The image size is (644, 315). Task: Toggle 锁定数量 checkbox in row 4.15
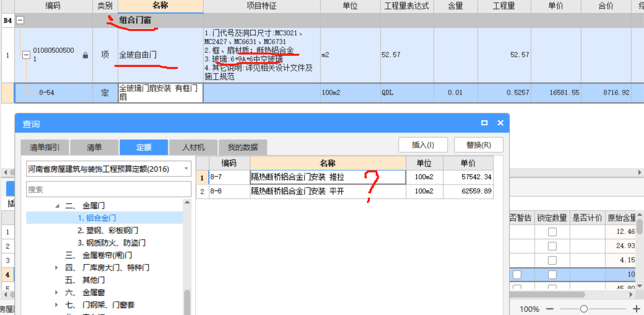click(552, 261)
